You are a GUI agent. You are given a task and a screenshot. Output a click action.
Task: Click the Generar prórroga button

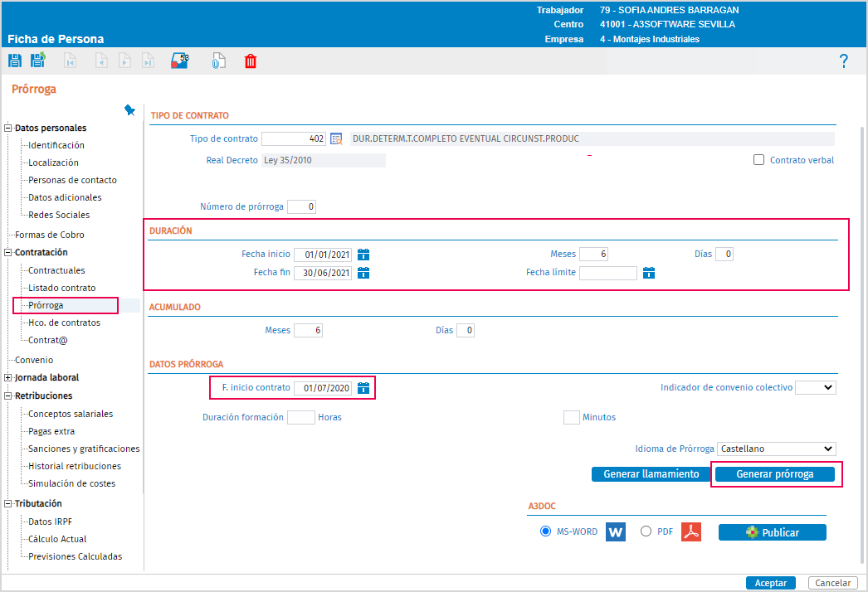click(x=775, y=474)
